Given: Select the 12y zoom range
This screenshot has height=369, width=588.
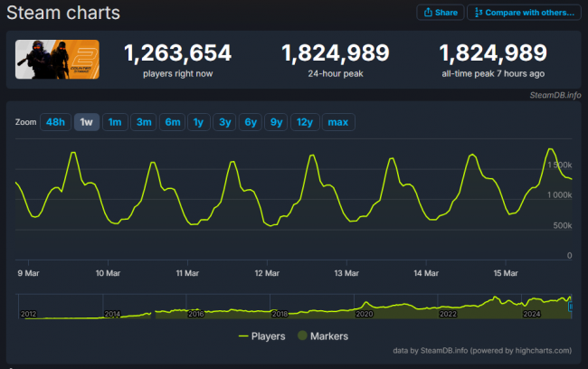Looking at the screenshot, I should (305, 122).
